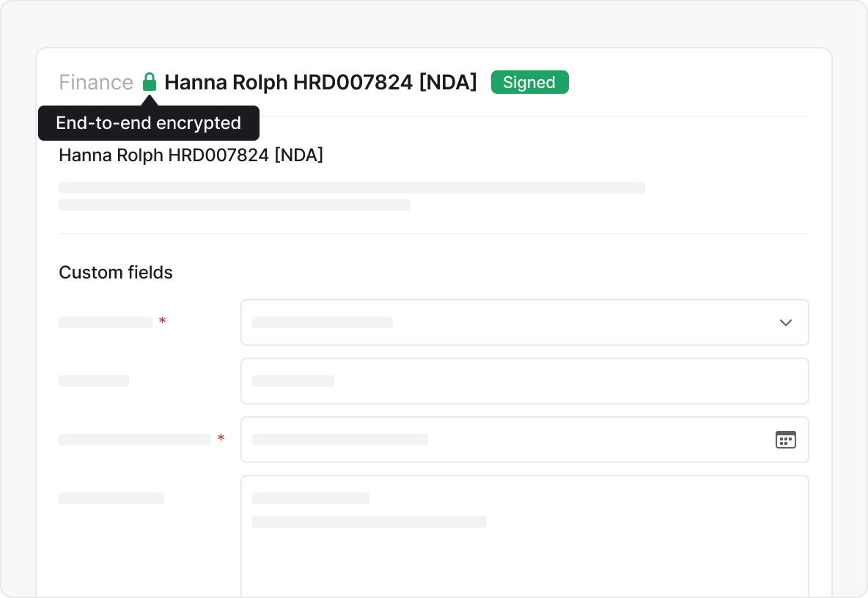Open the dropdown below Custom fields heading

pyautogui.click(x=524, y=322)
